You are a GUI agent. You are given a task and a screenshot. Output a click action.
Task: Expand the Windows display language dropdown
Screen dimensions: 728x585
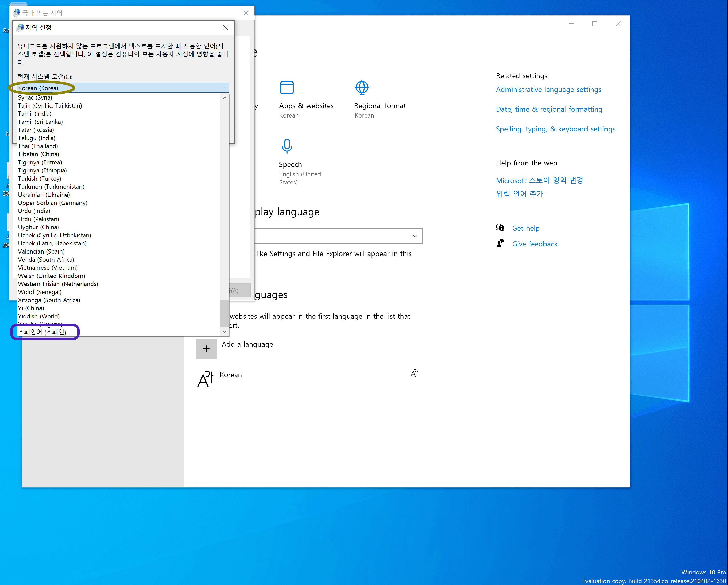415,236
